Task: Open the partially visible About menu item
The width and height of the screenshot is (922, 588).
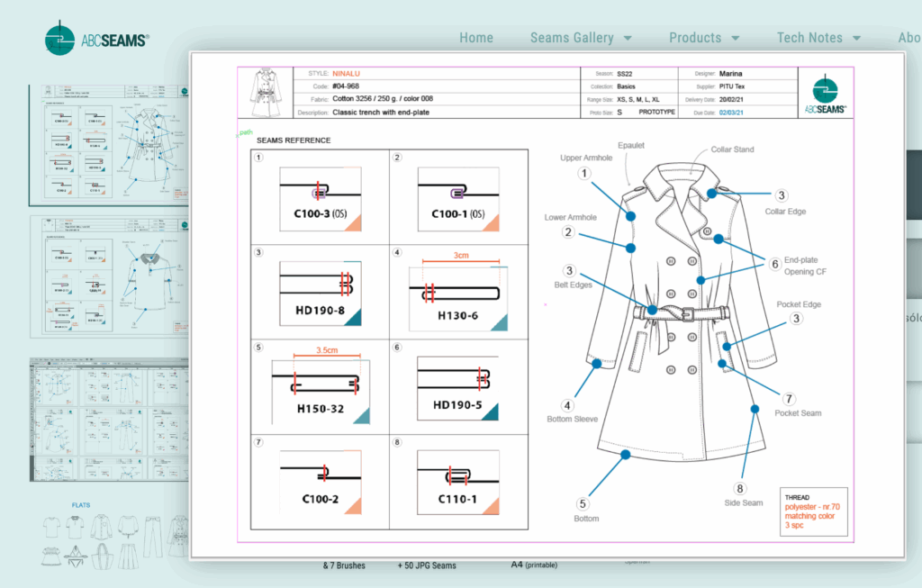Action: point(908,38)
